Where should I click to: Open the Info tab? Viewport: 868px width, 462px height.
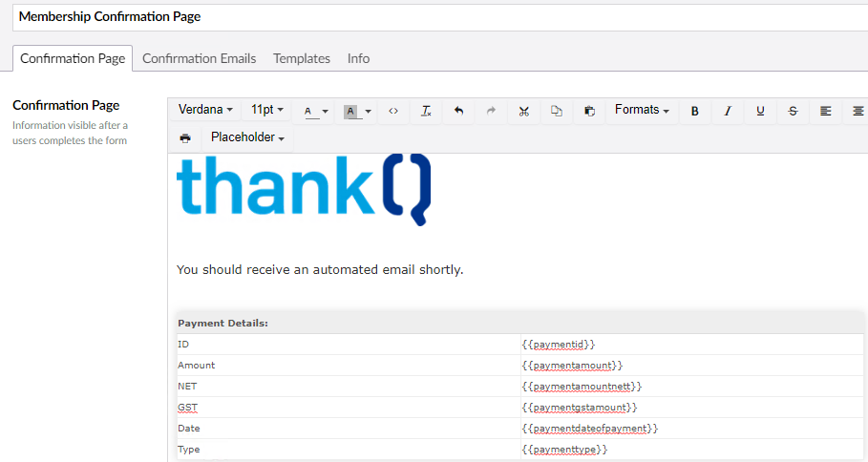click(x=358, y=58)
